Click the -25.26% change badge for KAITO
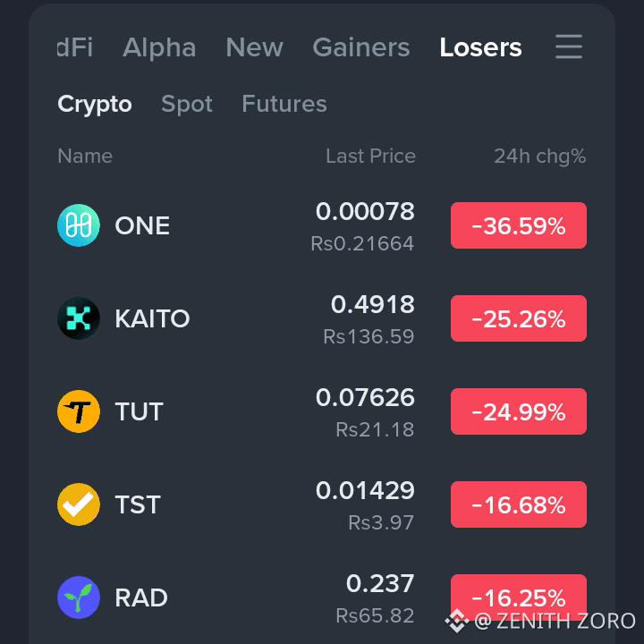 point(518,318)
